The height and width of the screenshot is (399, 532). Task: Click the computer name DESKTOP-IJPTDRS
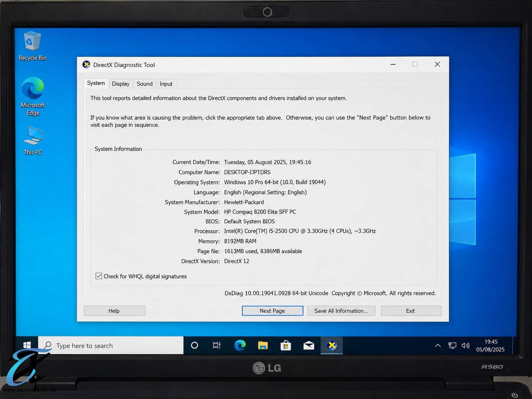coord(247,172)
